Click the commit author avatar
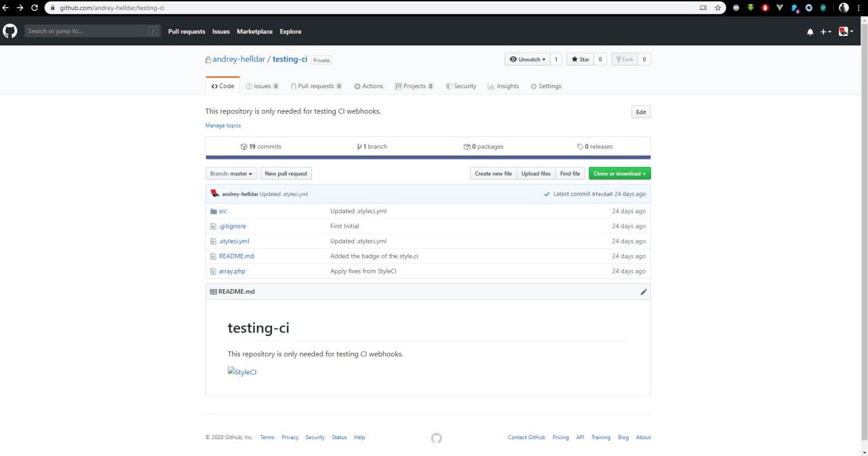 coord(214,194)
